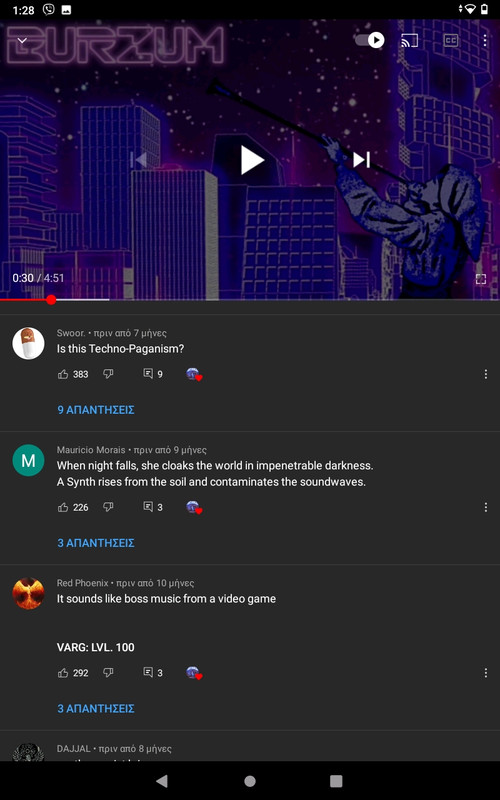Toggle closed captions CC button

tap(450, 40)
